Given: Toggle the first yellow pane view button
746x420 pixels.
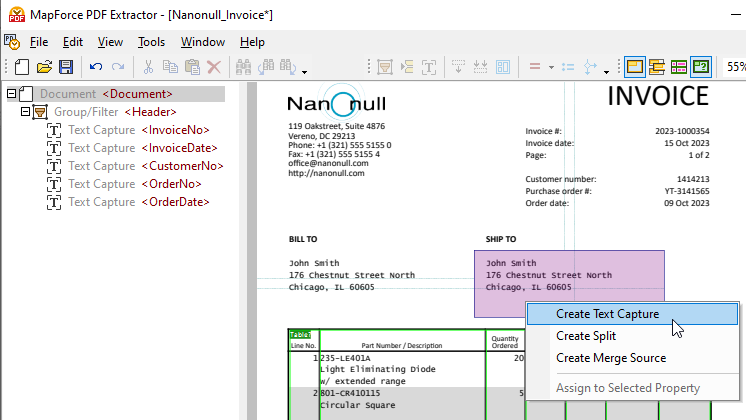Looking at the screenshot, I should [634, 67].
